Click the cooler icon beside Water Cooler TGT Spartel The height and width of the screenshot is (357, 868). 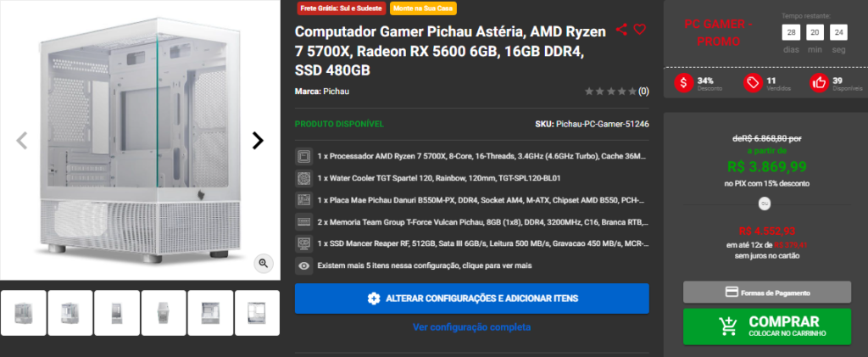click(x=303, y=178)
